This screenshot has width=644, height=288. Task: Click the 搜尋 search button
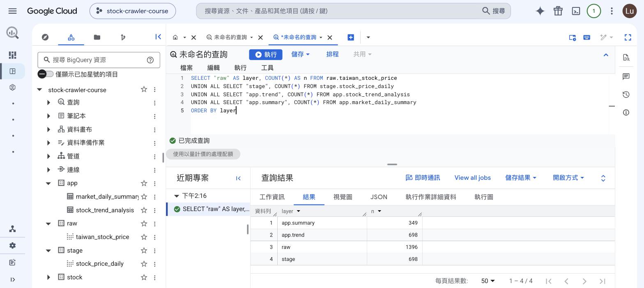pos(494,11)
